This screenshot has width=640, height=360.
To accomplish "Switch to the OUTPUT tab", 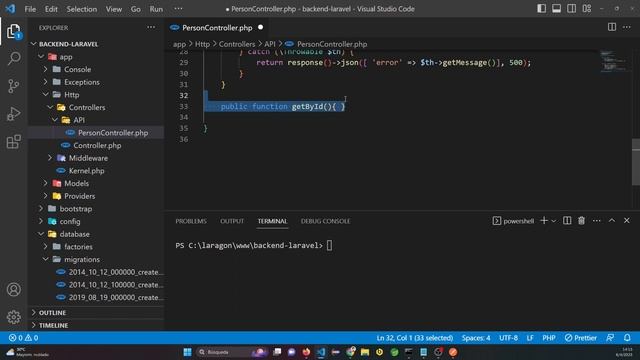I will click(232, 221).
